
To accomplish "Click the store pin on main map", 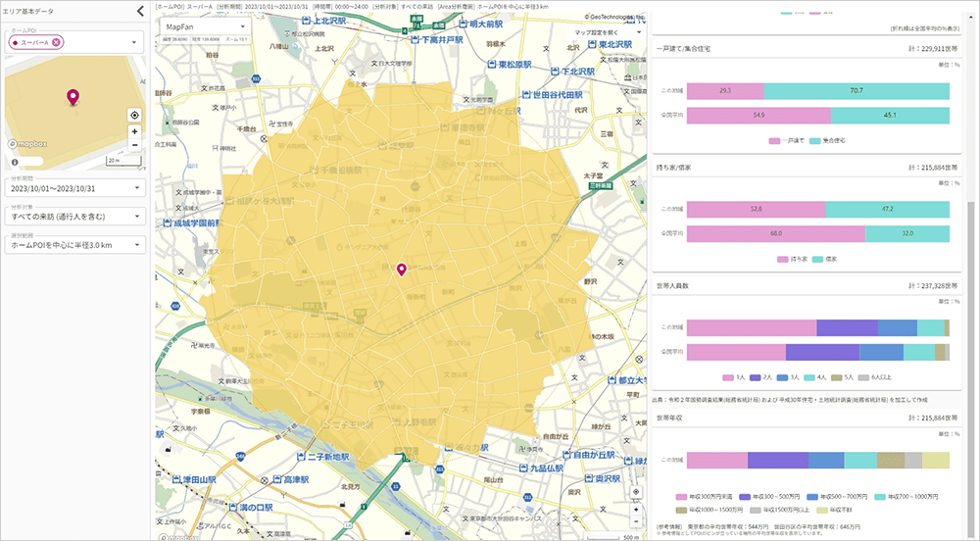I will [x=400, y=270].
